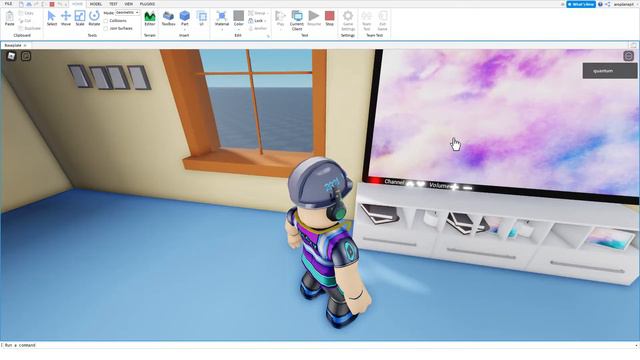The width and height of the screenshot is (640, 360).
Task: Open Game Settings
Action: coord(348,20)
